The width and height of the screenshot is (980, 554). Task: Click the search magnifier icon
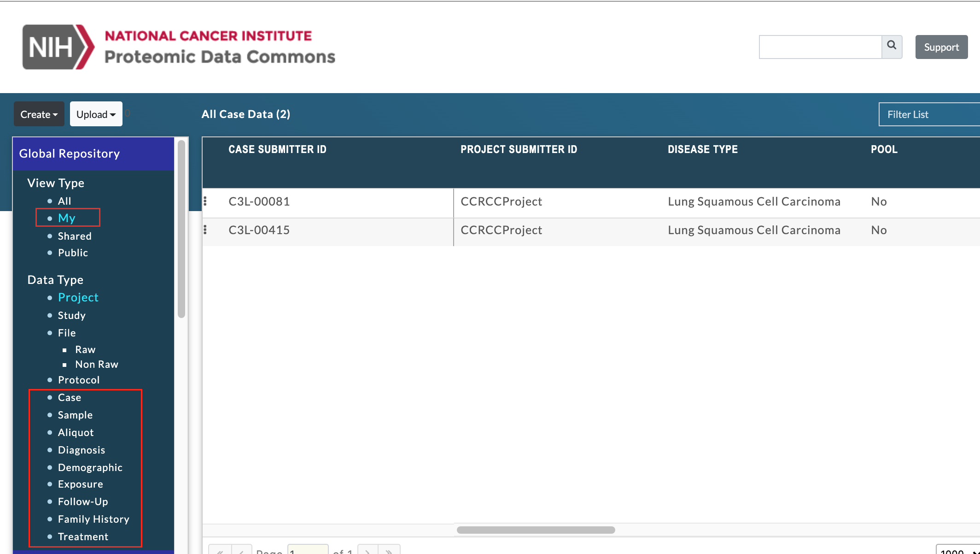[892, 46]
